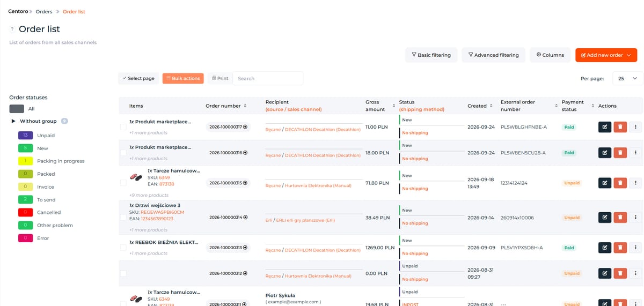The height and width of the screenshot is (306, 644).
Task: Tick the checkbox for order 2026-100000312
Action: pyautogui.click(x=123, y=273)
